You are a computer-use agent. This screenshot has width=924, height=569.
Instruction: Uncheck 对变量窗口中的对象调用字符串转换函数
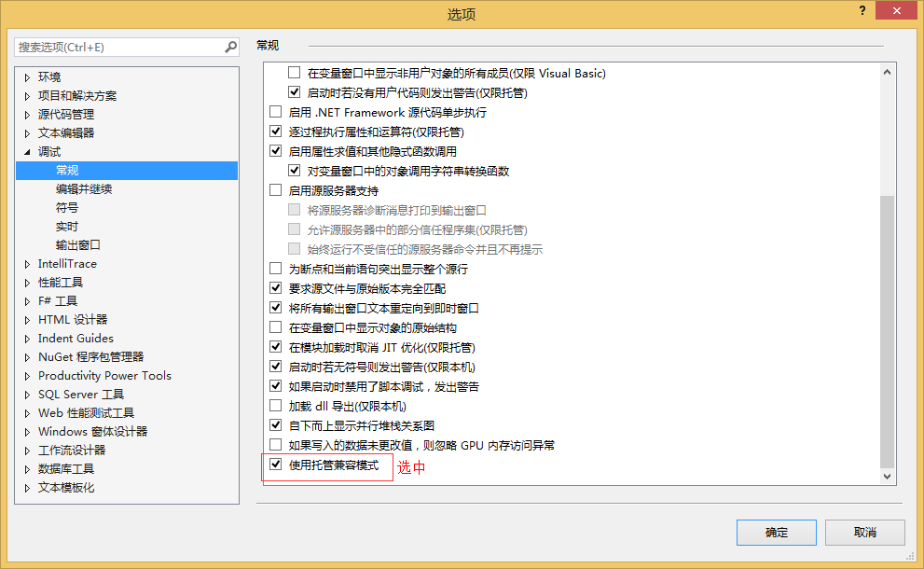click(x=294, y=171)
